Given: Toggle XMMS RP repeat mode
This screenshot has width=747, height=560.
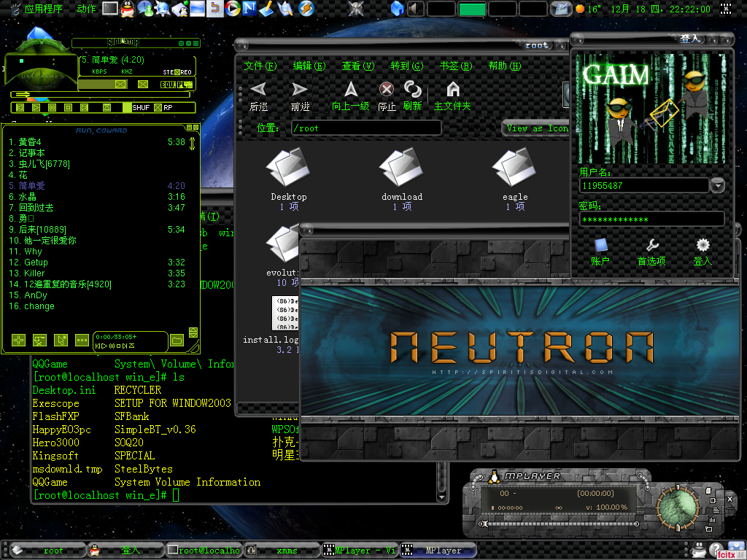Looking at the screenshot, I should tap(163, 108).
